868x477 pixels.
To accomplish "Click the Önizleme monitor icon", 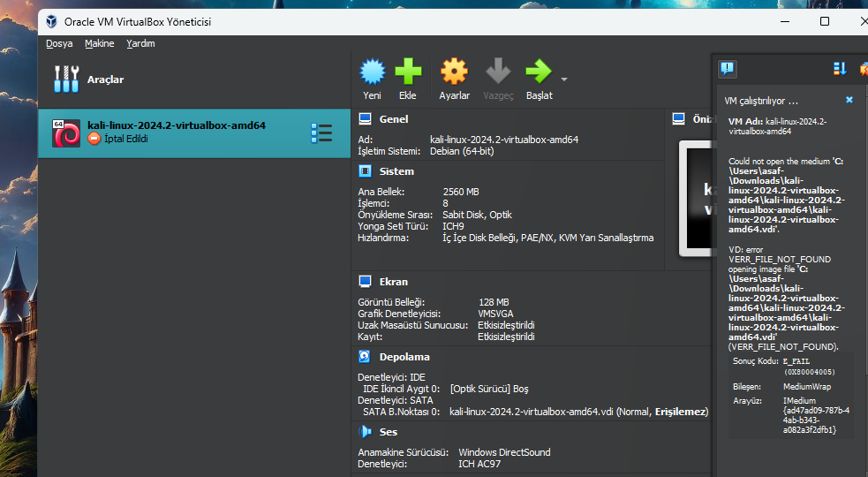I will pyautogui.click(x=679, y=118).
